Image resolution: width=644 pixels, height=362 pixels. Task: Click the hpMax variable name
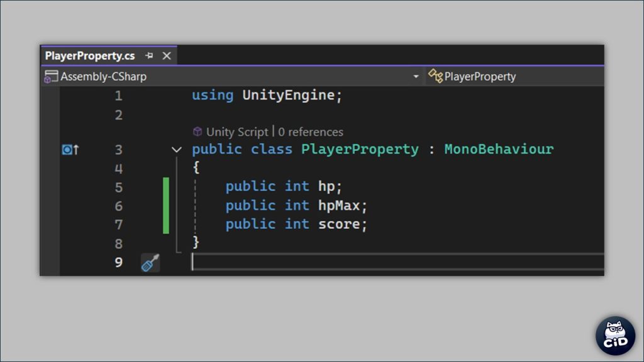point(338,206)
